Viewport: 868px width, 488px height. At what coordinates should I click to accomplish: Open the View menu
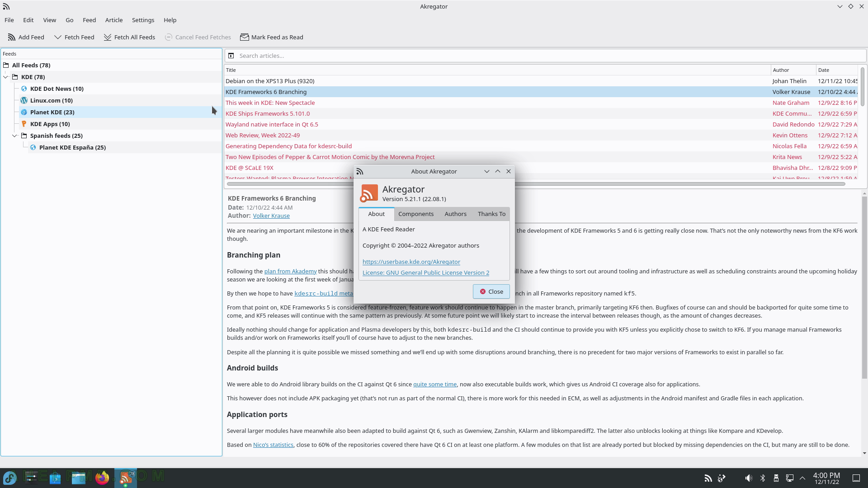(49, 20)
